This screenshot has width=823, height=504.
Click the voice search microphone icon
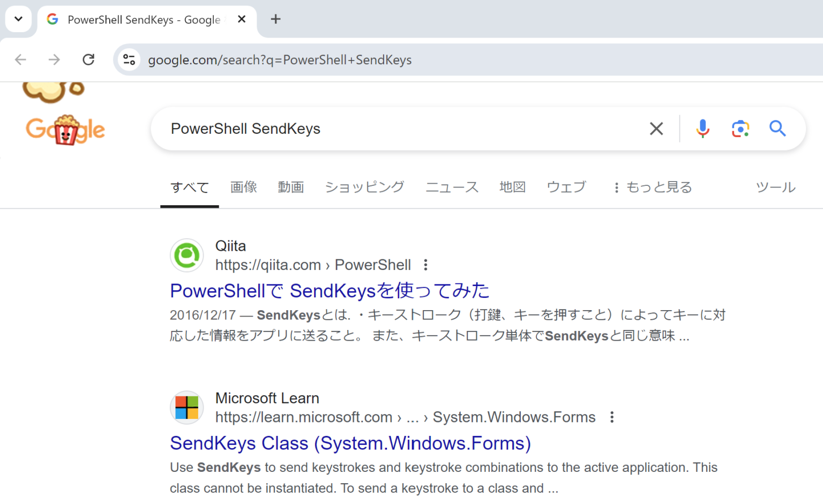[702, 129]
